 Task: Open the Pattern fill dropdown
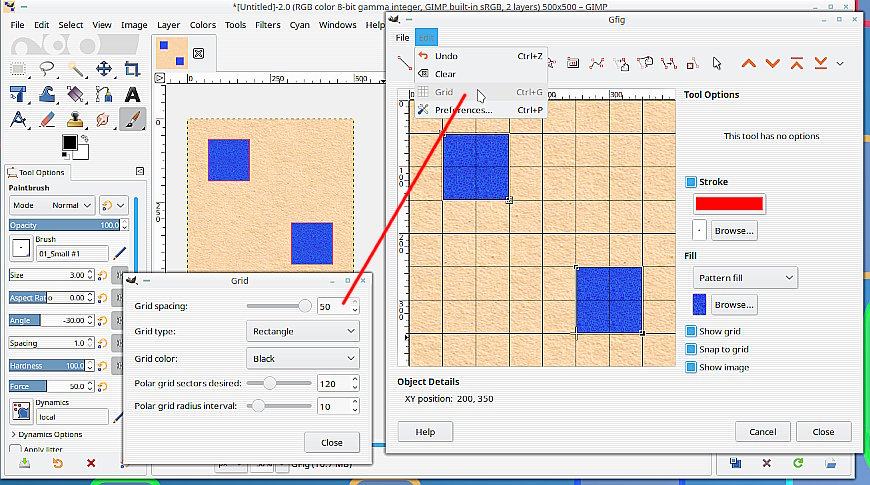(745, 277)
